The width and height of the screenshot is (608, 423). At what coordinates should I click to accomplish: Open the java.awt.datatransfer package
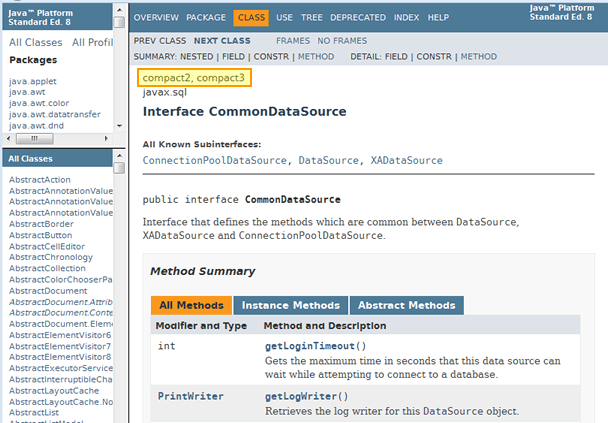pyautogui.click(x=55, y=114)
